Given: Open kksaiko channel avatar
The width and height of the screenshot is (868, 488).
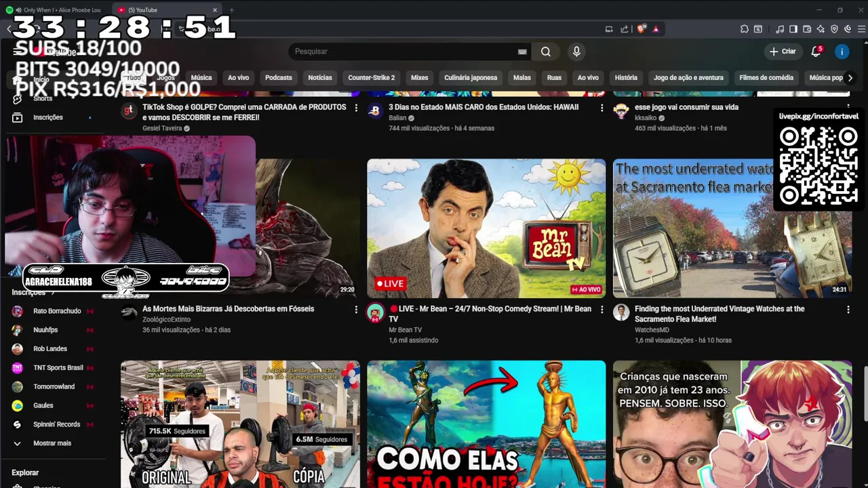Looking at the screenshot, I should pyautogui.click(x=620, y=112).
